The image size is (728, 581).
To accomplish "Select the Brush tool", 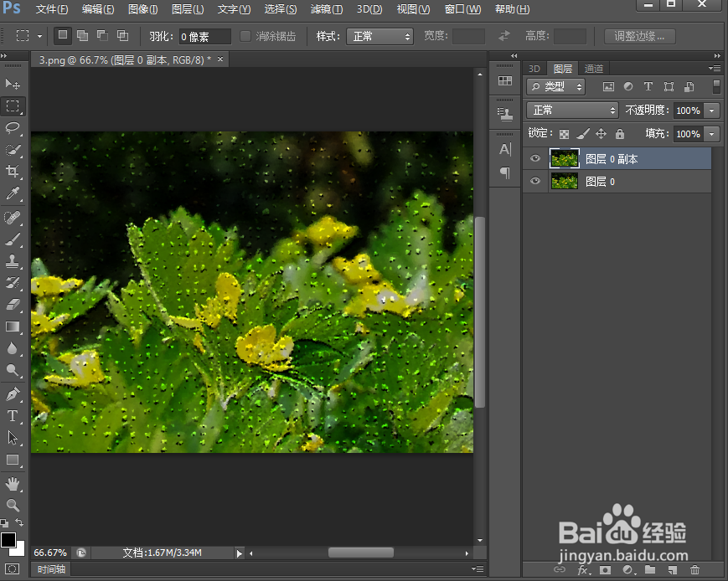I will coord(13,239).
